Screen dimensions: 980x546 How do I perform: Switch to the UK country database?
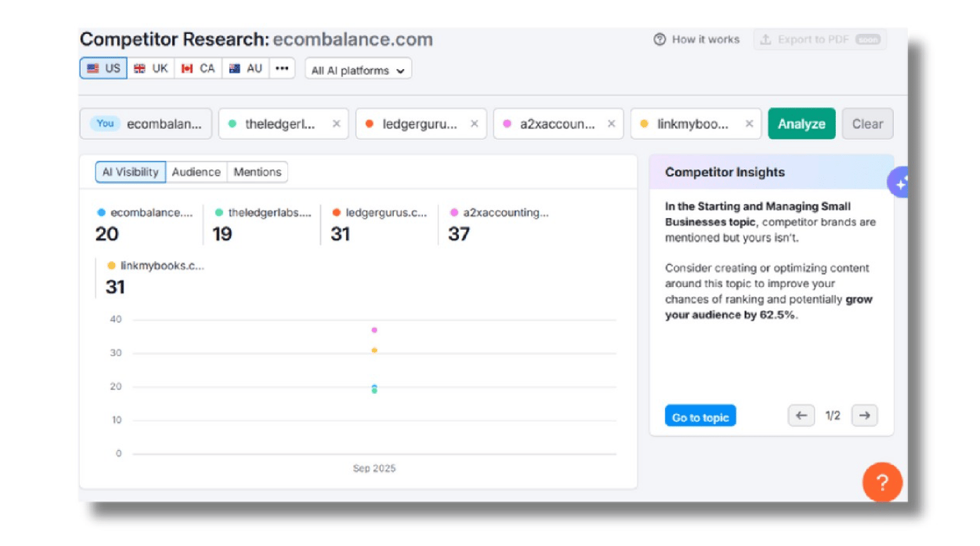pos(151,68)
